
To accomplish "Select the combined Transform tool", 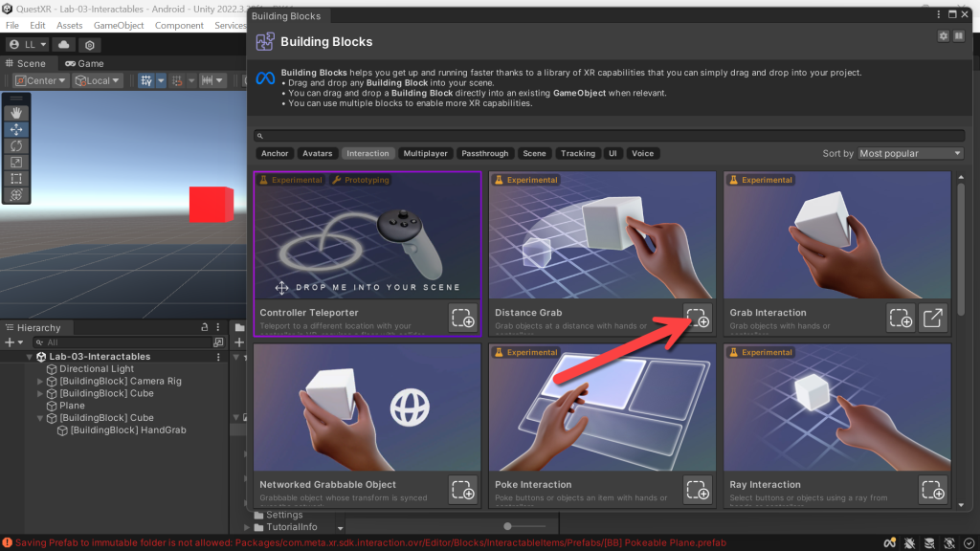I will (16, 195).
